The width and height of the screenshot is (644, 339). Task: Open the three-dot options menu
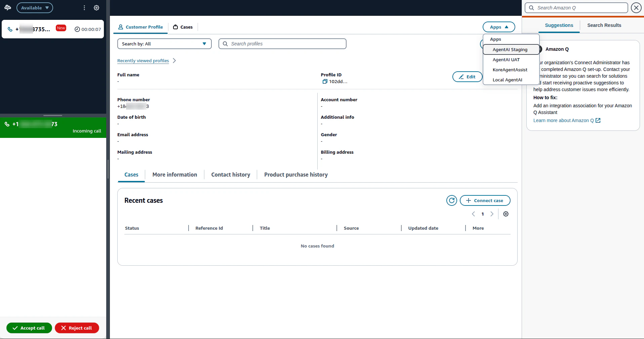(84, 8)
